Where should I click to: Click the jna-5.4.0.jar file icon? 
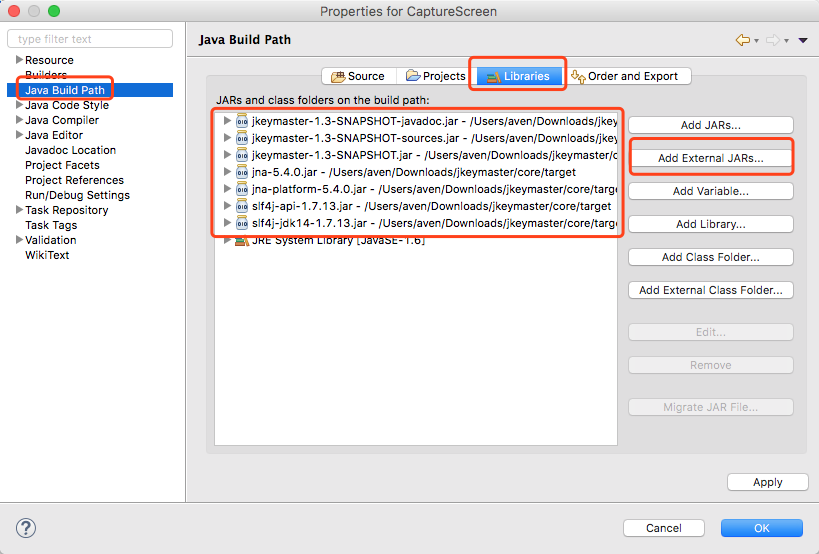pos(242,172)
